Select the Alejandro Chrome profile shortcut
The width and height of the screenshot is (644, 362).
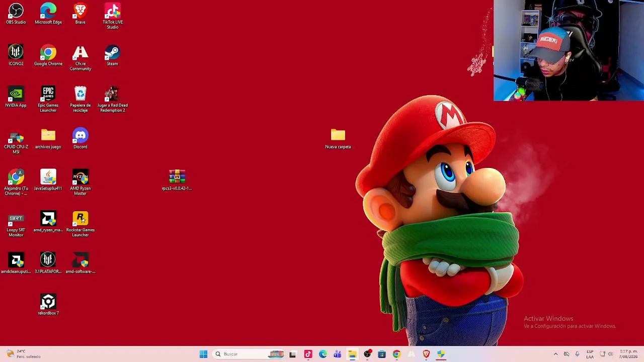tap(16, 182)
